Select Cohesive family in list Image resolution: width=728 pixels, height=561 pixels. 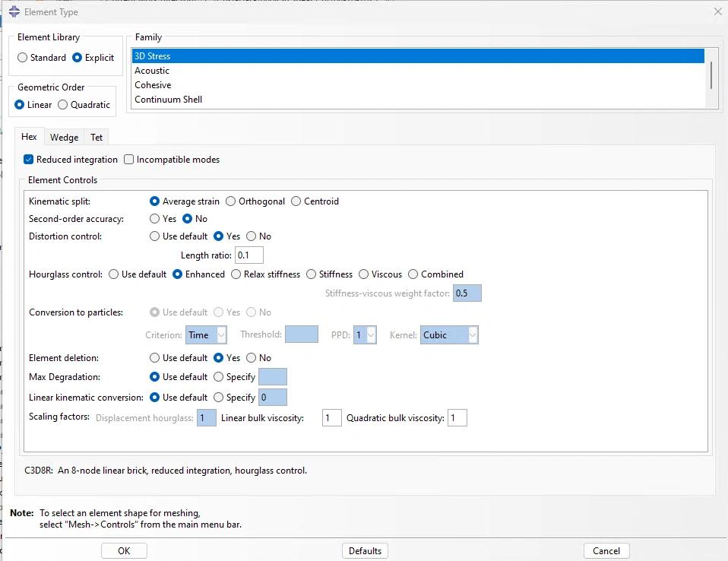(x=418, y=85)
